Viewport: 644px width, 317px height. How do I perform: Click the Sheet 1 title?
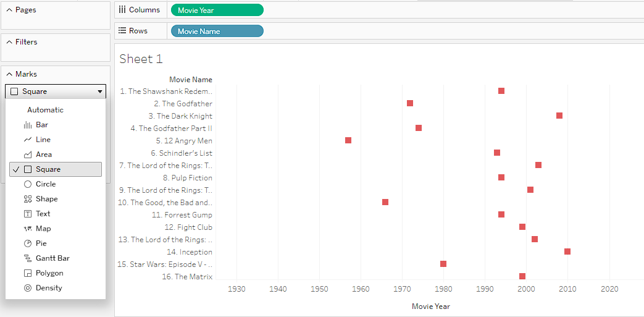[141, 59]
